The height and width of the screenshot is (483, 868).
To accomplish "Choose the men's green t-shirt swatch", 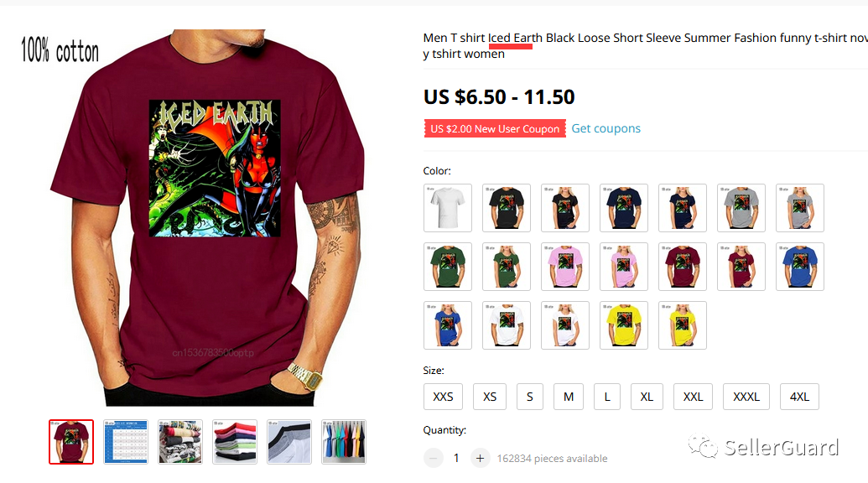I will tap(447, 267).
